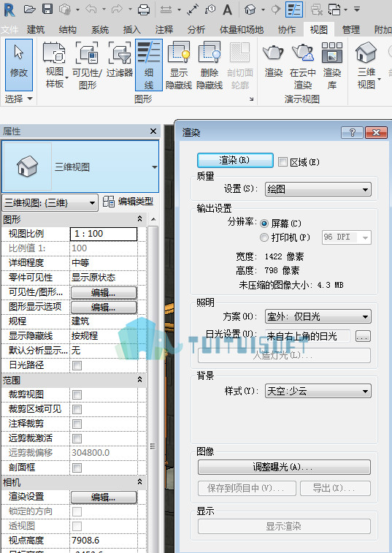Open the 背景样式 background style dropdown 天空:少云
This screenshot has height=553, width=392.
[x=318, y=391]
